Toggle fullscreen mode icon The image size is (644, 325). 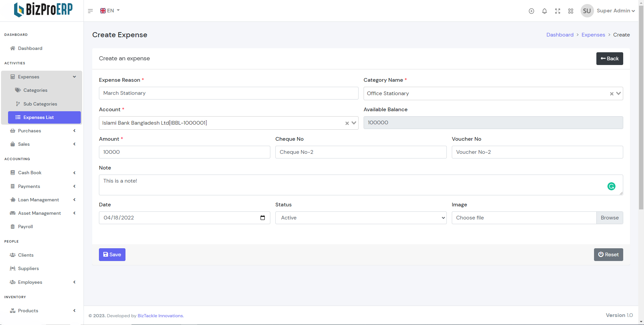click(557, 11)
